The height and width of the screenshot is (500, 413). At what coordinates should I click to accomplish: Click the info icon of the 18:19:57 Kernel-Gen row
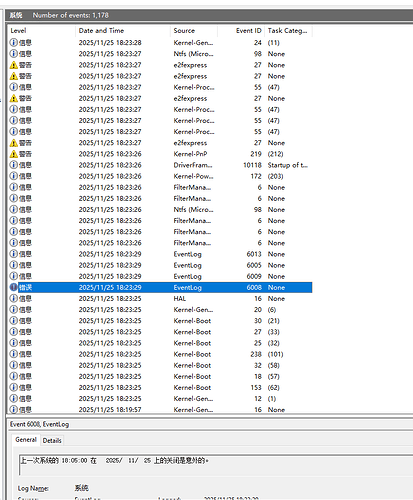pyautogui.click(x=13, y=410)
